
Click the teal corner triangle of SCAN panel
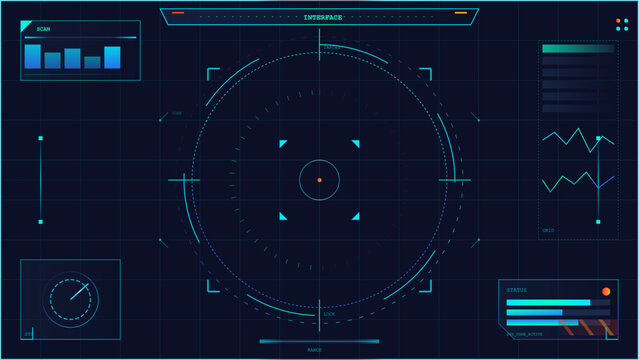click(x=25, y=25)
